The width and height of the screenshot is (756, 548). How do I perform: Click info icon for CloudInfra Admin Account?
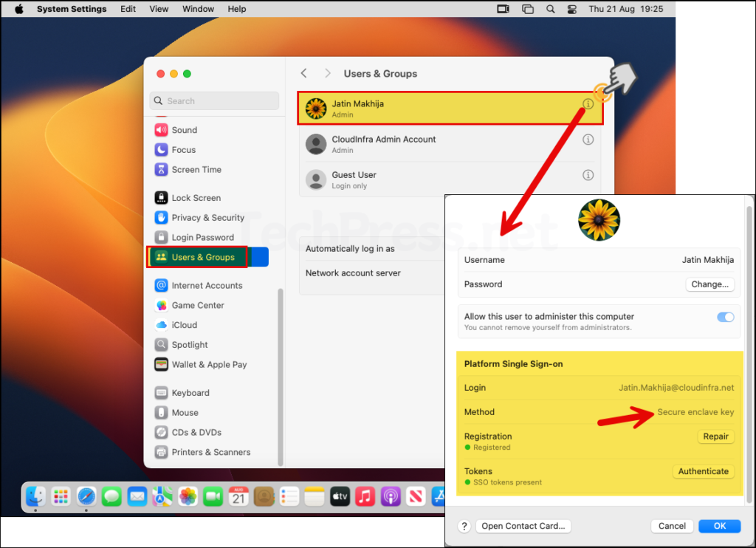(588, 140)
